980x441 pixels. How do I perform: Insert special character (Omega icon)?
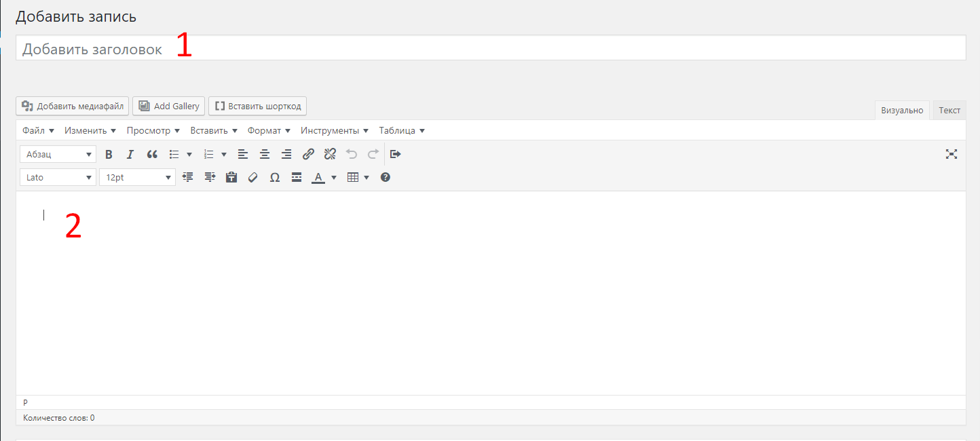(275, 178)
